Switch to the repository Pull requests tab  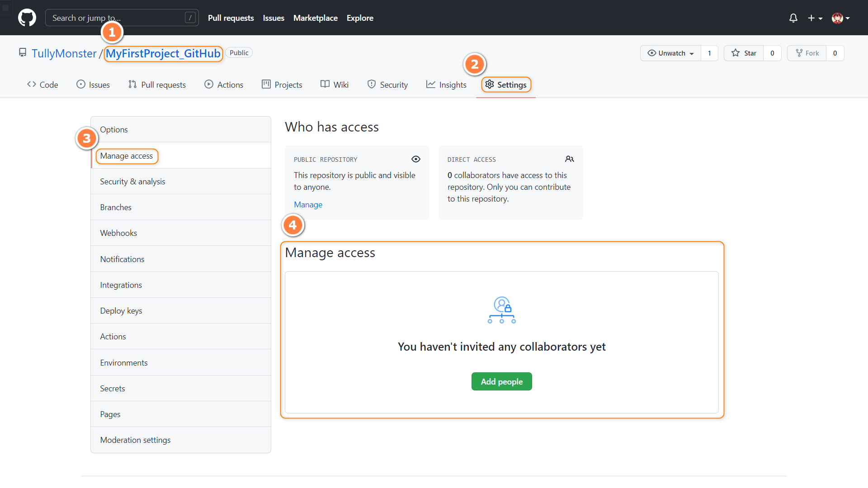[x=157, y=84]
